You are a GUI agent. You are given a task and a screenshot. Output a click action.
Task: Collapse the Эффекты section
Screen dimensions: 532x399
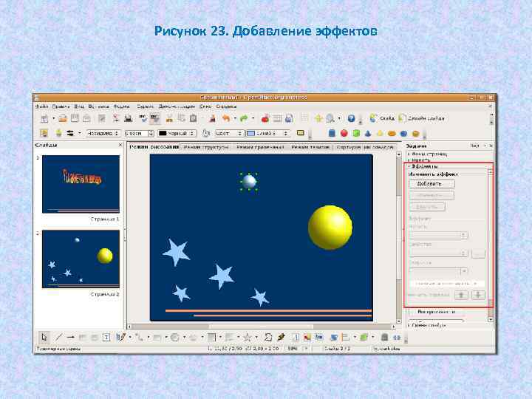point(423,166)
